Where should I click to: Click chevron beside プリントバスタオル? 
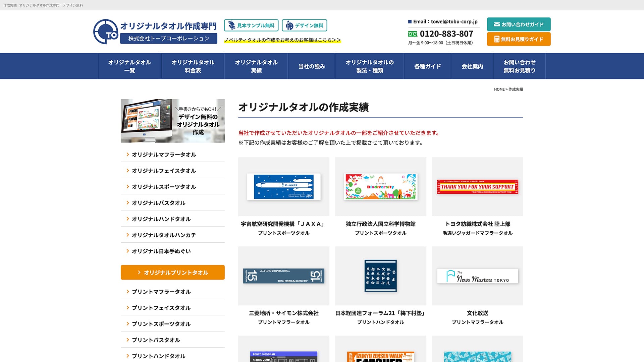tap(127, 340)
